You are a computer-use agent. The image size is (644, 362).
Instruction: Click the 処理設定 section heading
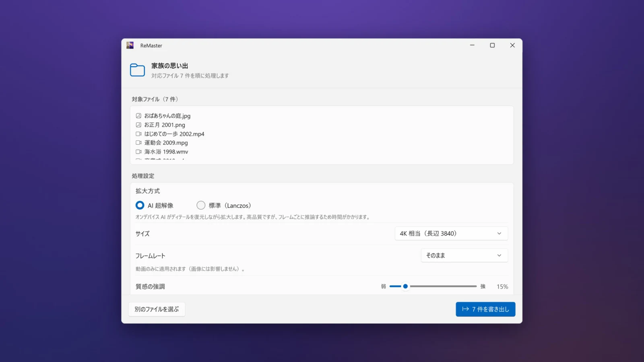coord(143,176)
